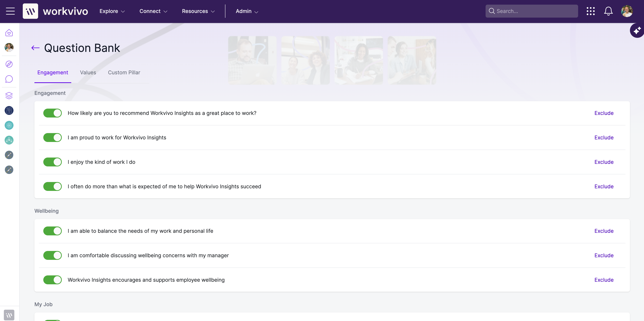Viewport: 644px width, 321px height.
Task: Expand the Resources dropdown menu
Action: point(198,11)
